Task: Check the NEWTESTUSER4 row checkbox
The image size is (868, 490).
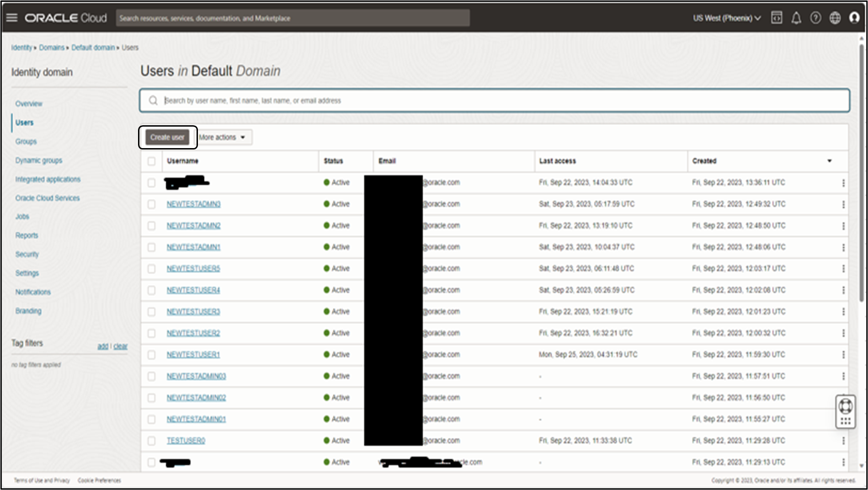Action: coord(151,290)
